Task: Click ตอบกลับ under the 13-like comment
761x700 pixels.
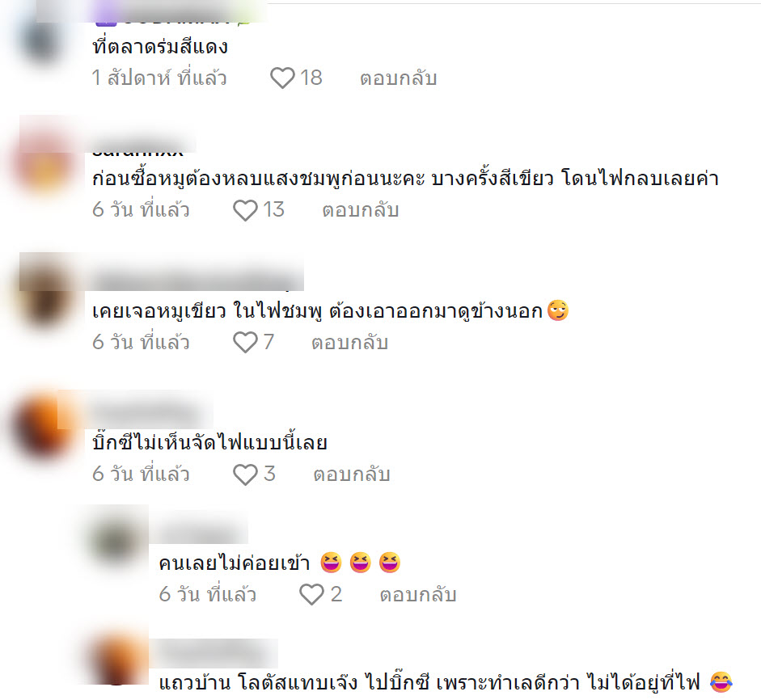Action: pyautogui.click(x=361, y=210)
